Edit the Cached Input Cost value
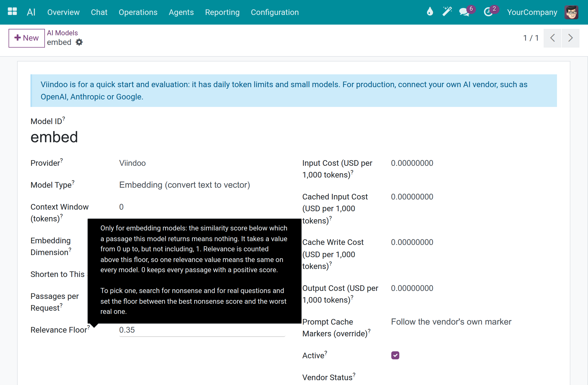 (x=474, y=197)
